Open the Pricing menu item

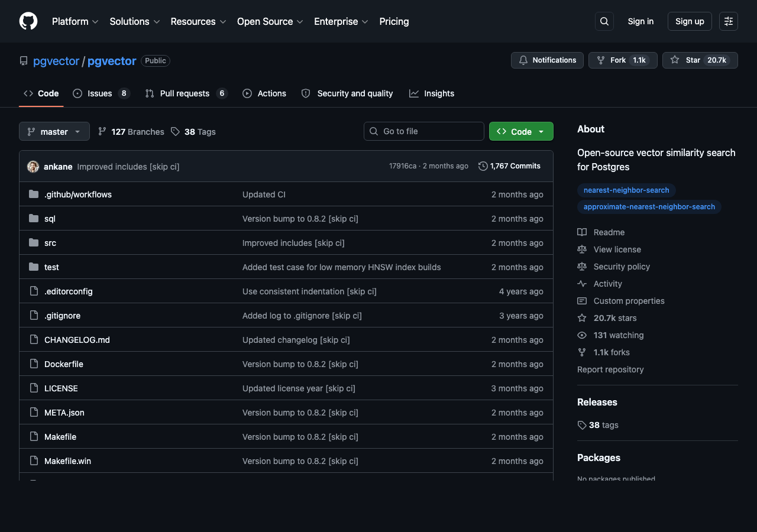tap(394, 21)
